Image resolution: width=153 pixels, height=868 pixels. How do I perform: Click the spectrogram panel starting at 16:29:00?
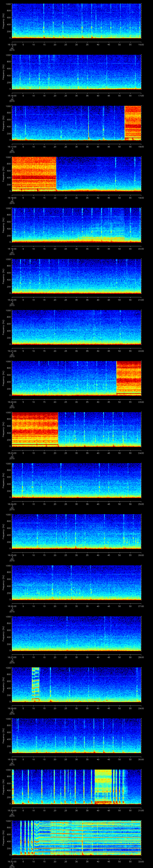[x=76, y=736]
